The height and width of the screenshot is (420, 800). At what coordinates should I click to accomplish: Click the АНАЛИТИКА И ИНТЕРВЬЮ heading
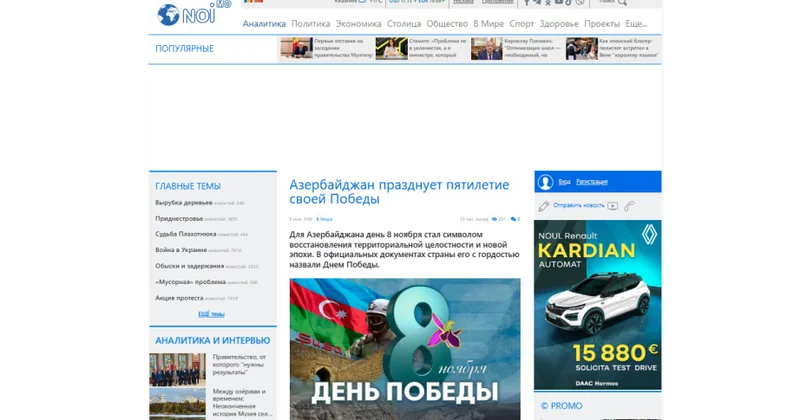pyautogui.click(x=213, y=340)
